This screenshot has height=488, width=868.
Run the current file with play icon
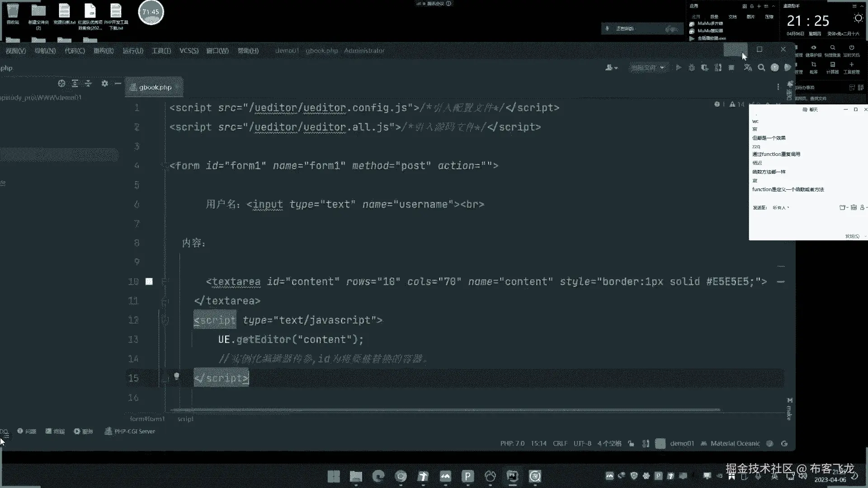[x=679, y=68]
